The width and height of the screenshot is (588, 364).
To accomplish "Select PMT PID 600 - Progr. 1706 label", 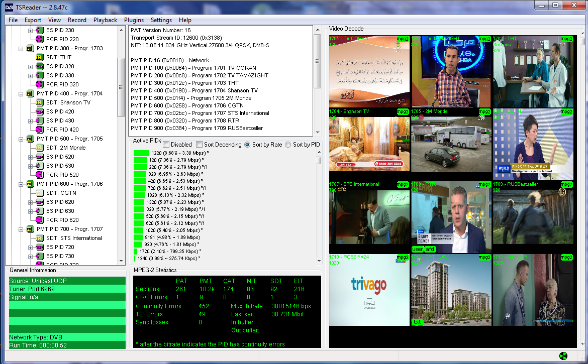I will click(x=69, y=184).
